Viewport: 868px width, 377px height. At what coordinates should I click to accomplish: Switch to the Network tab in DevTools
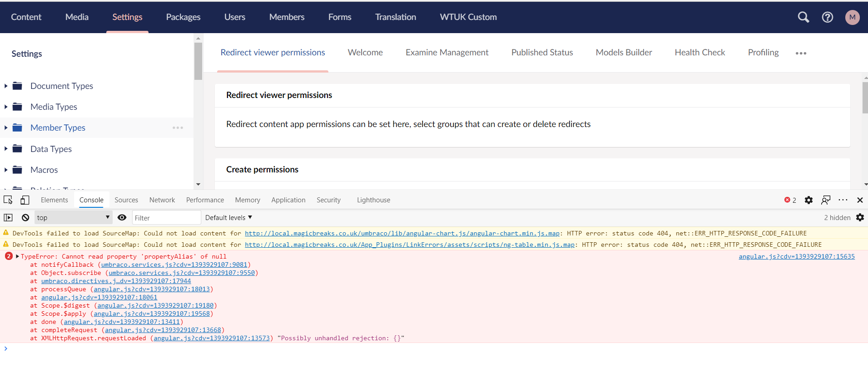point(162,200)
